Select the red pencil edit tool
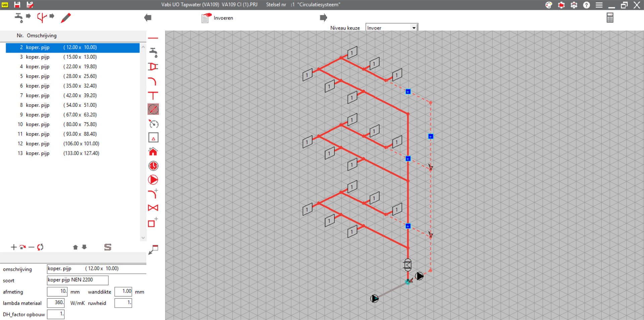The width and height of the screenshot is (644, 320). 66,18
